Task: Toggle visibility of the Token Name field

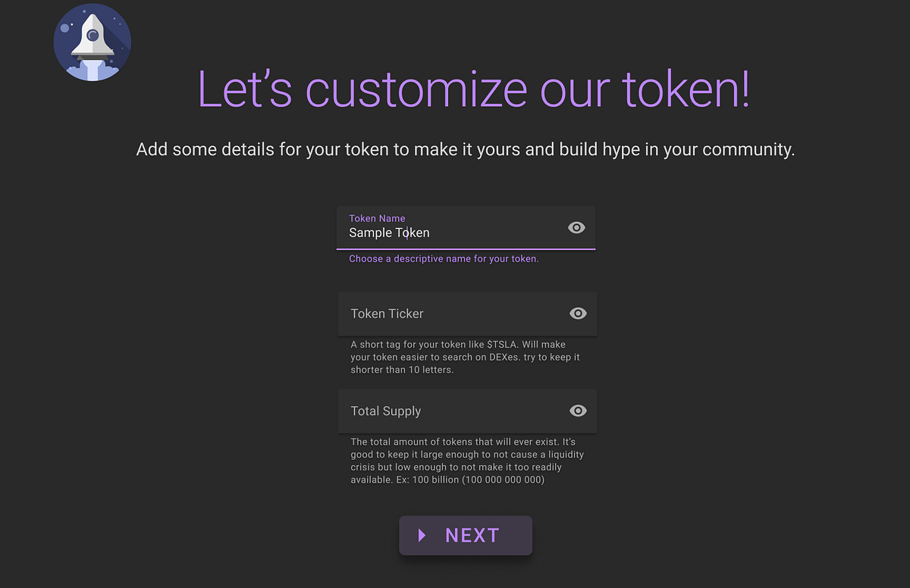Action: (x=576, y=227)
